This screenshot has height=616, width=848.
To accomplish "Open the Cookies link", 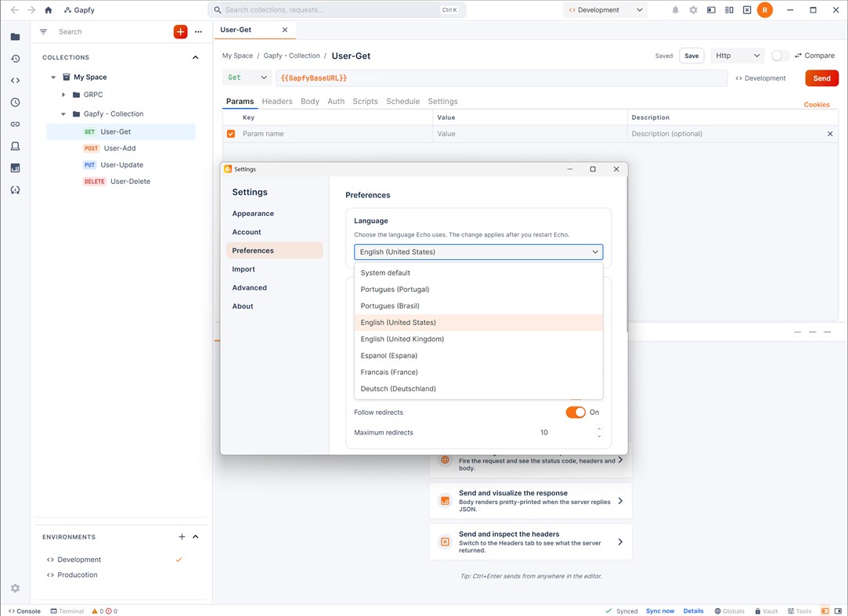I will [816, 105].
